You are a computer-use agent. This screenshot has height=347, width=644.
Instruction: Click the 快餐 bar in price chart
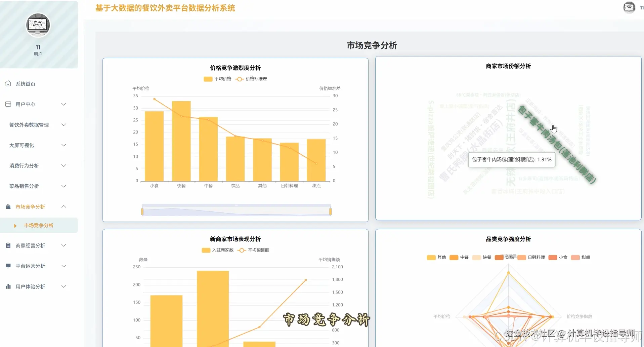[x=181, y=141]
